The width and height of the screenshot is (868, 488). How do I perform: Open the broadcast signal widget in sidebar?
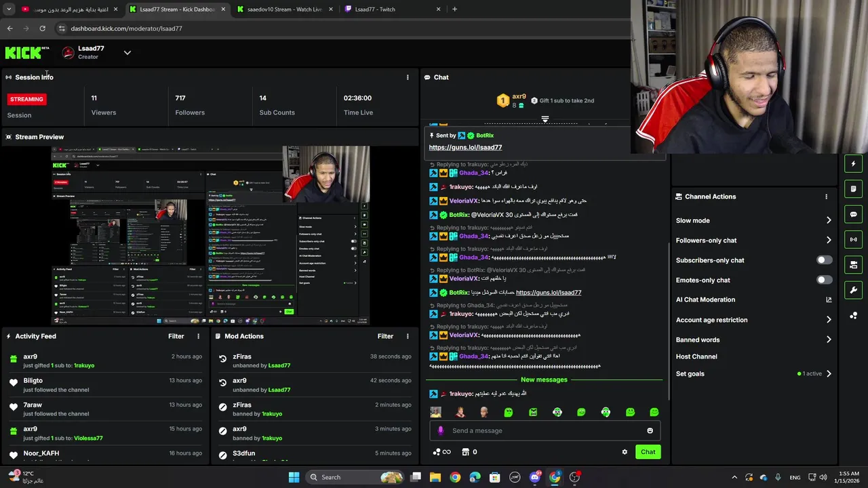coord(853,239)
